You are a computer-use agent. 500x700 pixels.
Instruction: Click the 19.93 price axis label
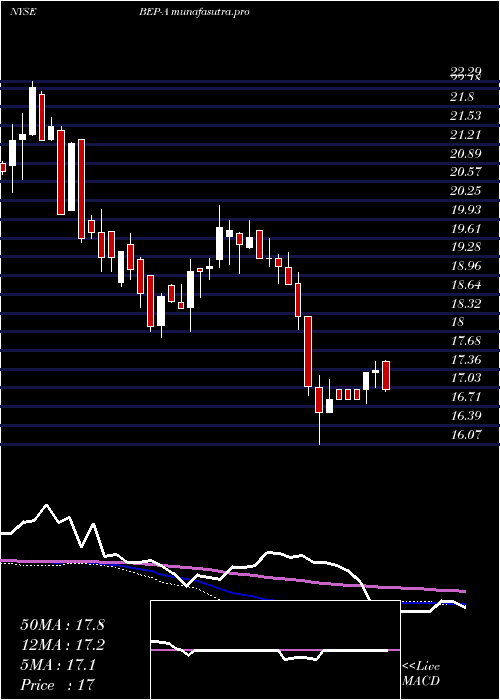pyautogui.click(x=466, y=210)
